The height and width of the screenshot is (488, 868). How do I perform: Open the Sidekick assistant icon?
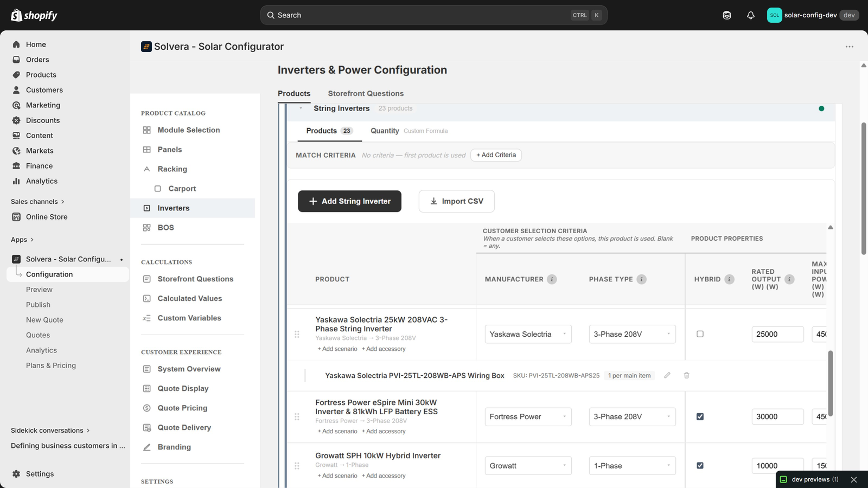727,15
